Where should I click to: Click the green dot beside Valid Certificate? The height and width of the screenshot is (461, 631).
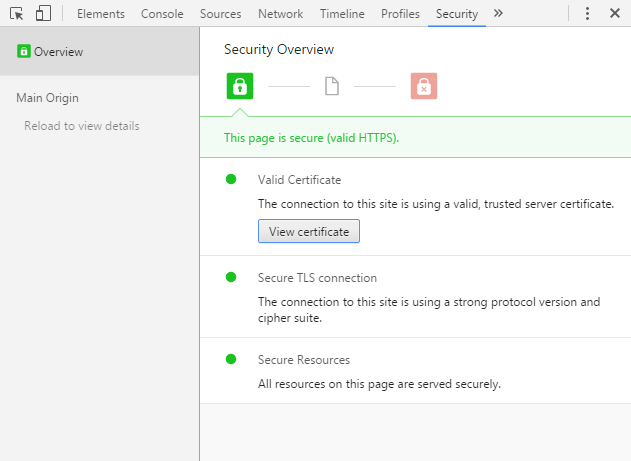(x=231, y=179)
